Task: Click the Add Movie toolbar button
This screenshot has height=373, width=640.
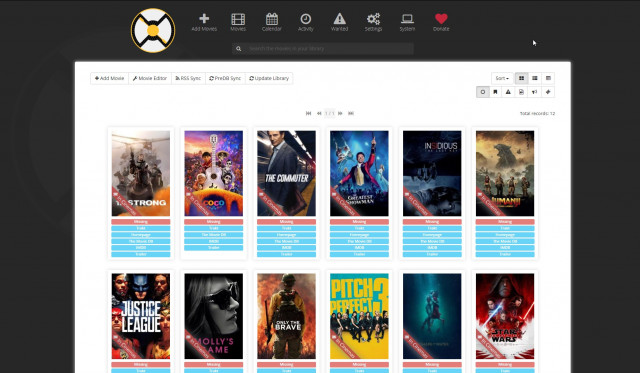Action: pos(109,78)
